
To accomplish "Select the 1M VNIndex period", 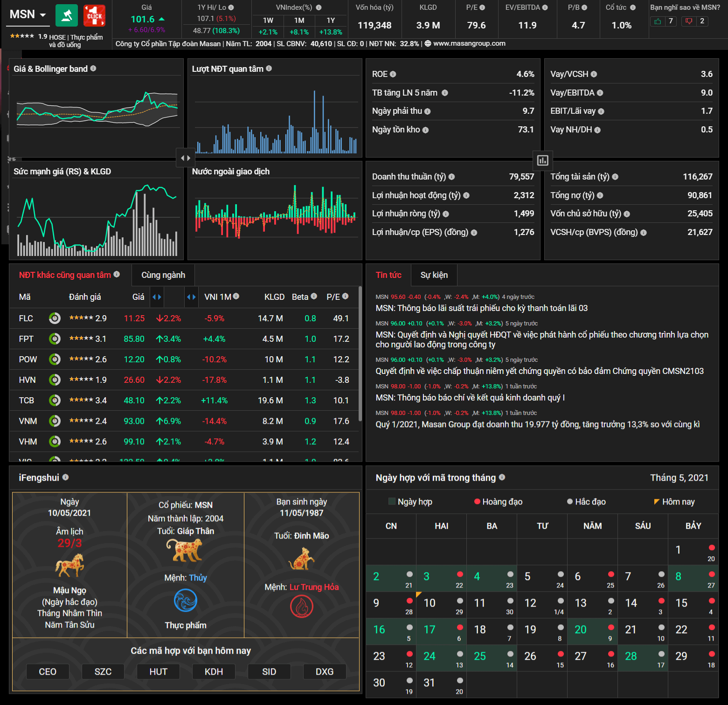I will tap(299, 21).
